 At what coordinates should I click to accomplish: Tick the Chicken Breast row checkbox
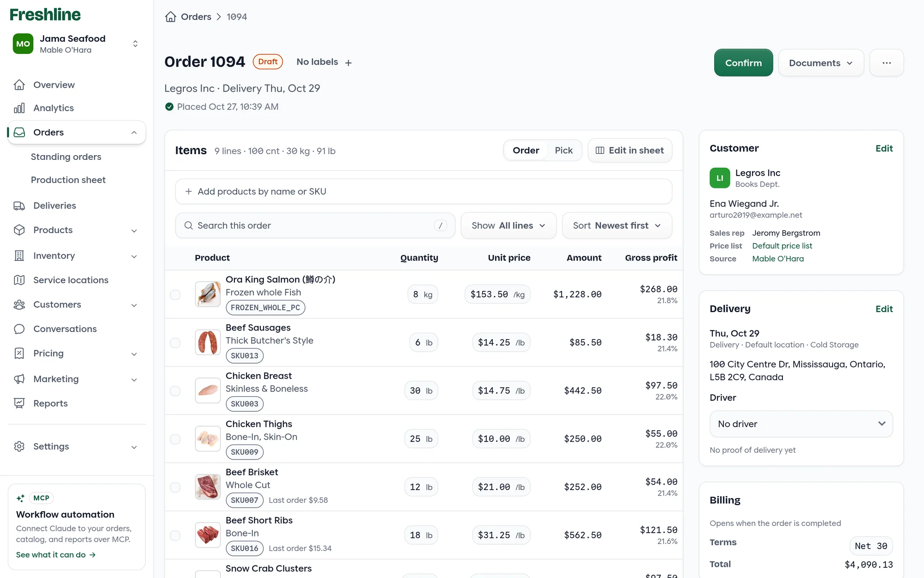[175, 391]
